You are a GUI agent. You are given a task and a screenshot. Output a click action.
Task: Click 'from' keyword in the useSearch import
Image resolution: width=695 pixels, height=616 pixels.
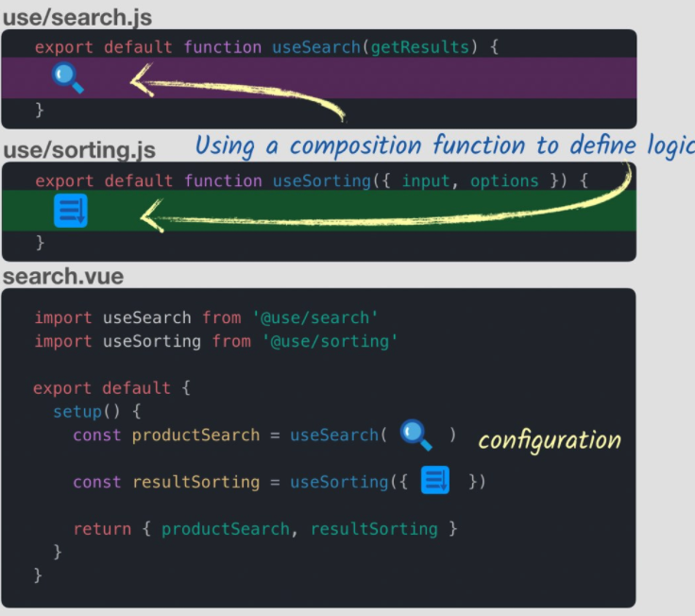(221, 317)
